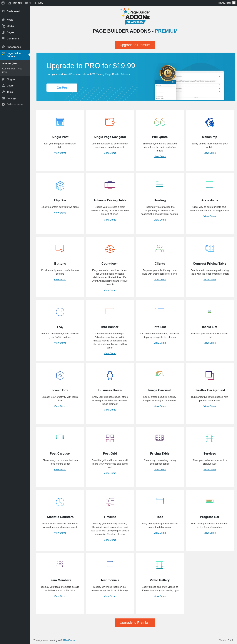The width and height of the screenshot is (237, 644).
Task: Click the Progress Bar icon
Action: [209, 501]
